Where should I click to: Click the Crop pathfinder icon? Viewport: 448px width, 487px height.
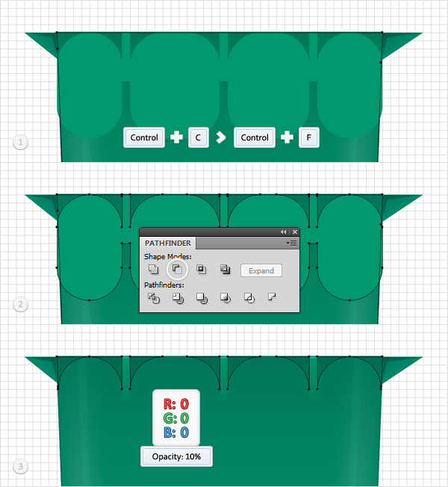coord(225,298)
